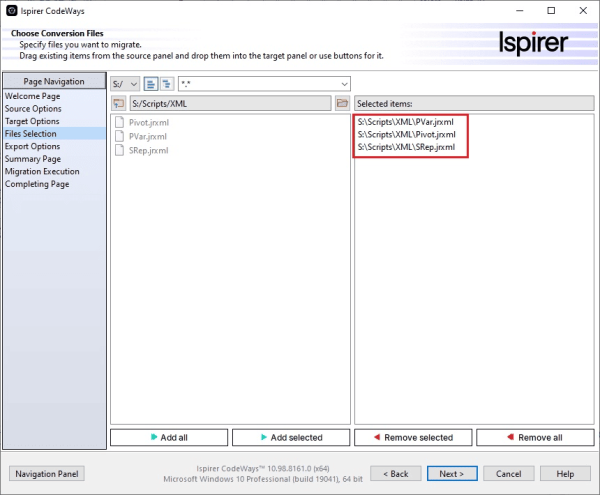Click the Ispirer CodeWays title bar icon
This screenshot has width=600, height=495.
tap(11, 10)
